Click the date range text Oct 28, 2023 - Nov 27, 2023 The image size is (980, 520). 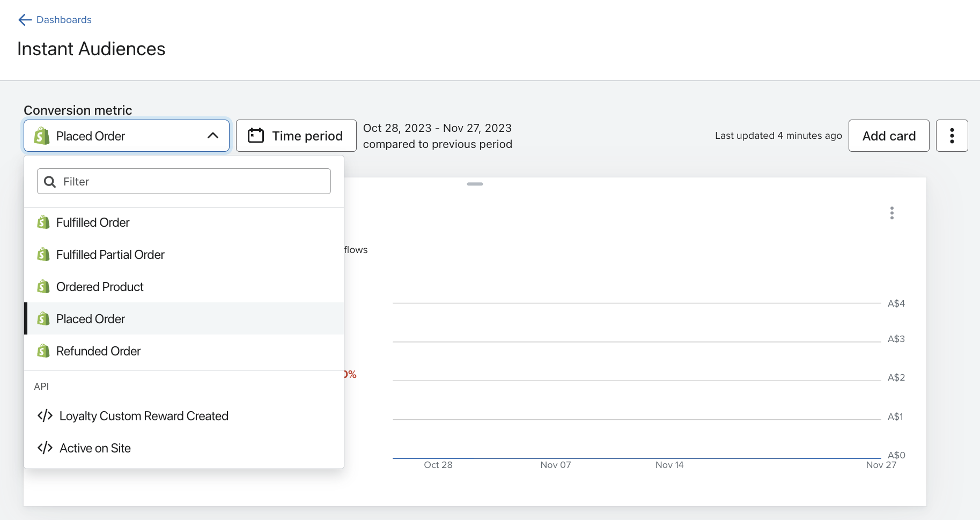point(437,128)
